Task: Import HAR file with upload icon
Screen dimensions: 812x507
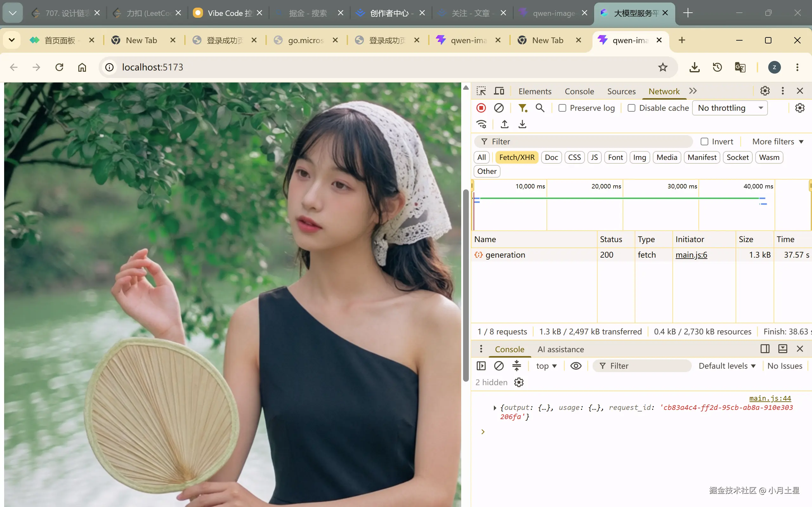Action: [x=504, y=124]
